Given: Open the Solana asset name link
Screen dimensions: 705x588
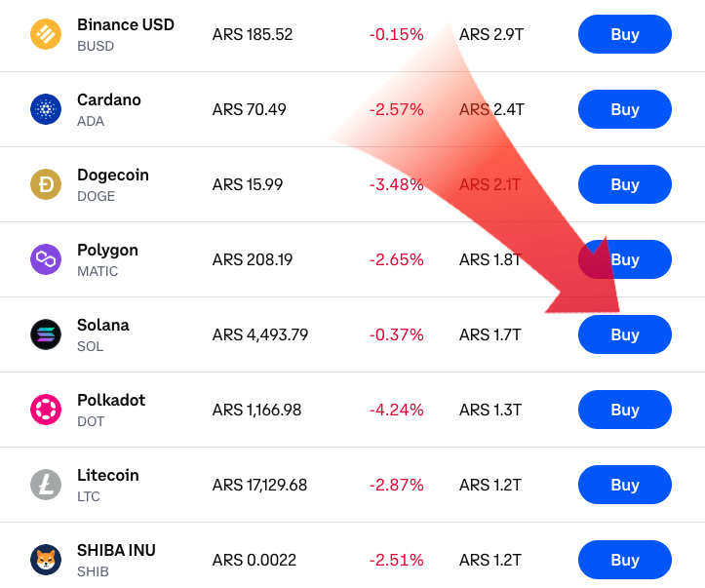Looking at the screenshot, I should click(x=103, y=326).
